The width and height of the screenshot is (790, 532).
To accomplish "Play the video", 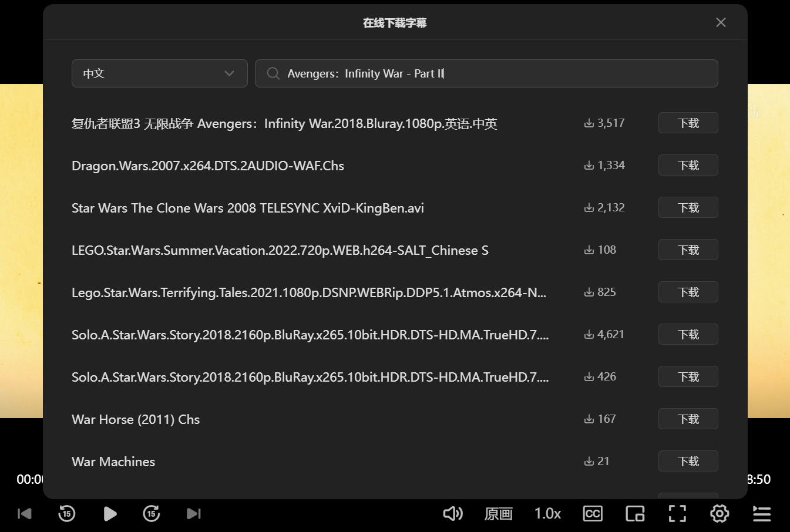I will (110, 514).
